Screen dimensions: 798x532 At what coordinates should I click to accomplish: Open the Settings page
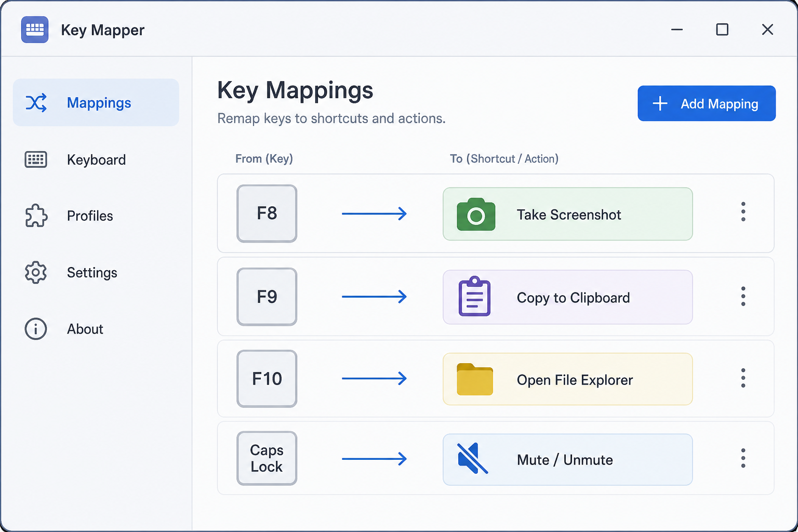click(96, 272)
